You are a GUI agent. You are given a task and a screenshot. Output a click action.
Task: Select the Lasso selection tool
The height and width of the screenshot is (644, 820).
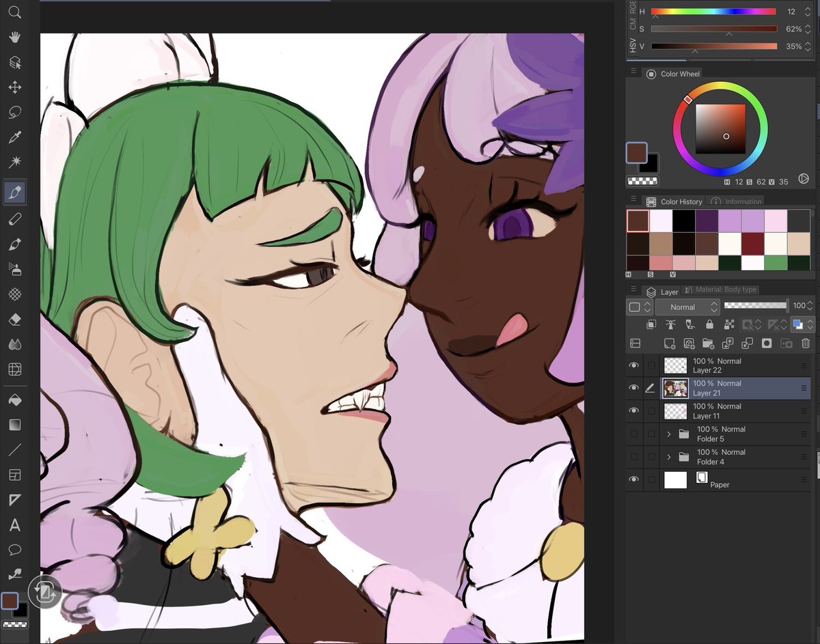coord(14,112)
